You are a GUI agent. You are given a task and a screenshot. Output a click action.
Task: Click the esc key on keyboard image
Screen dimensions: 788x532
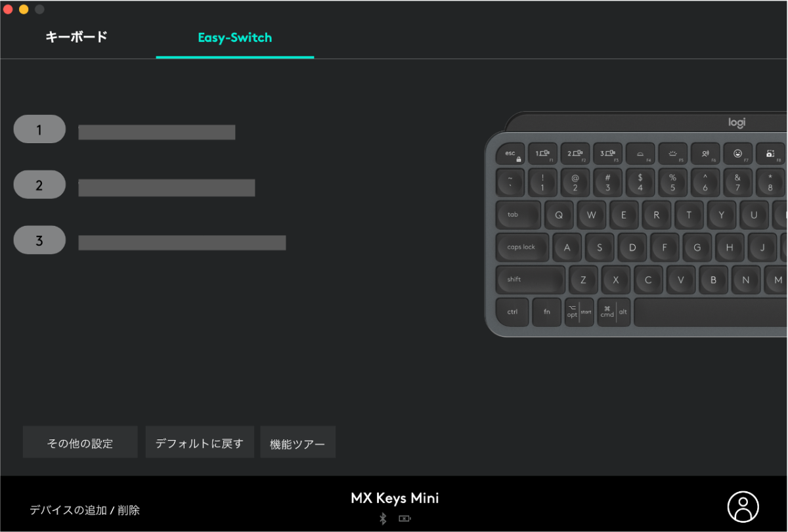coord(510,154)
